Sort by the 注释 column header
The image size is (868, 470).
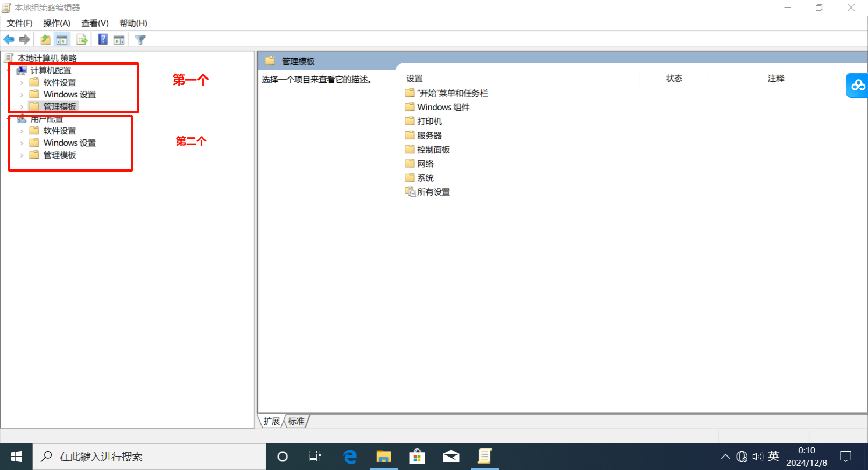coord(776,79)
